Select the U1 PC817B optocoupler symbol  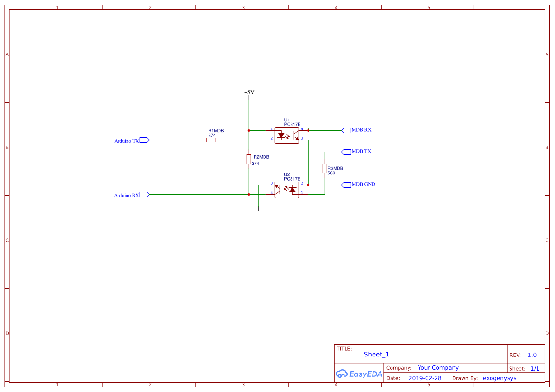click(x=287, y=135)
